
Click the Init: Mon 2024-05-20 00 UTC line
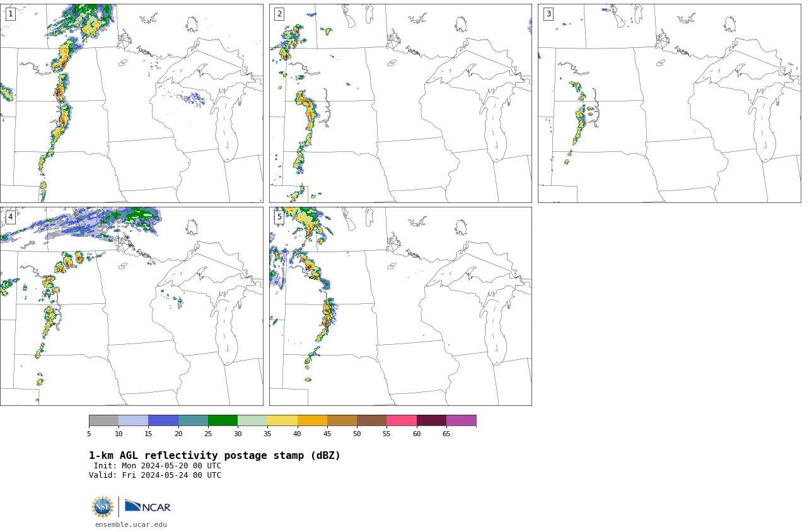pos(158,466)
